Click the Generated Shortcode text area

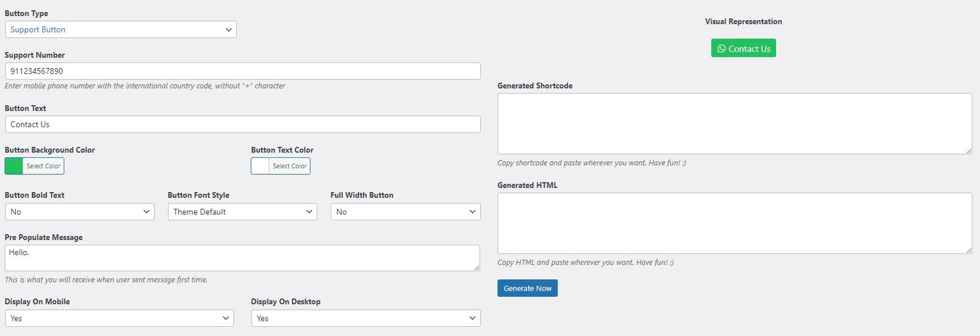pyautogui.click(x=734, y=124)
